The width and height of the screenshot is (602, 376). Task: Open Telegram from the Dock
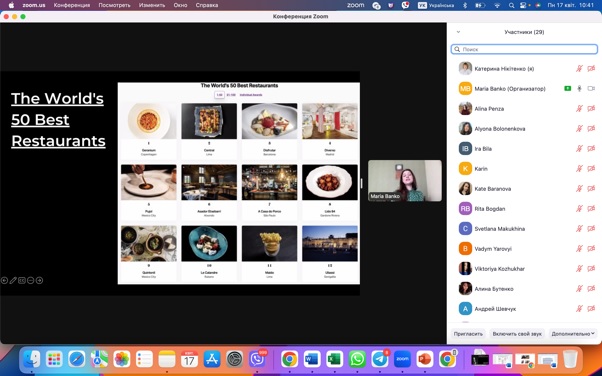coord(380,359)
